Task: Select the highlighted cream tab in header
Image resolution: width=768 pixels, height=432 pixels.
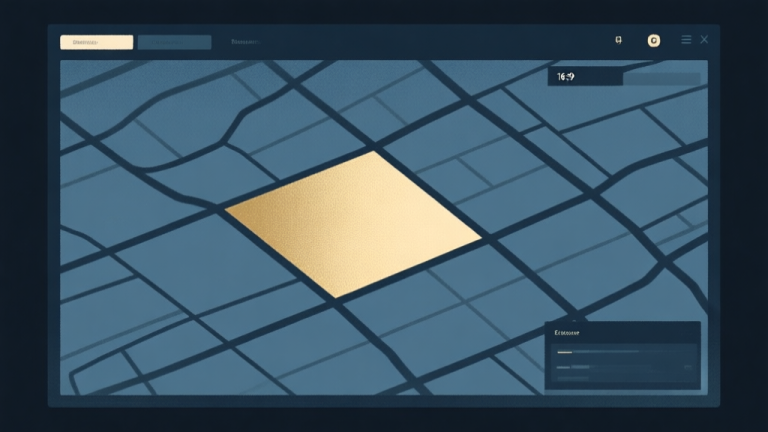Action: [96, 42]
